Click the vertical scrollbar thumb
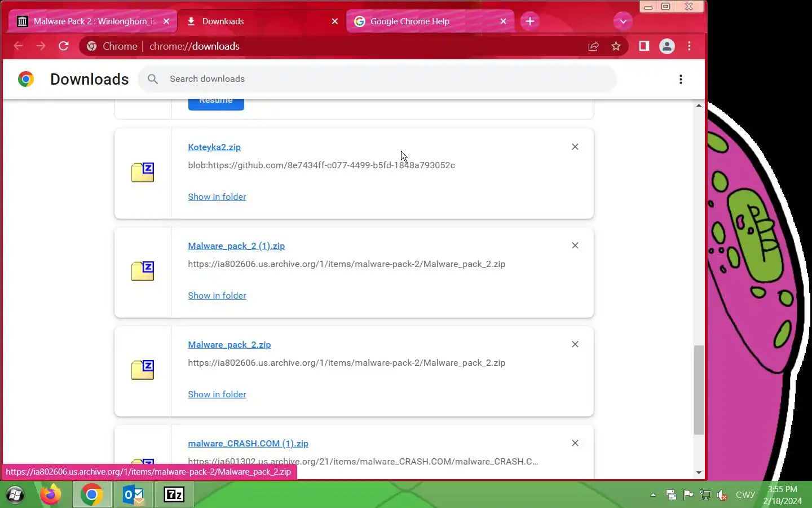 (x=699, y=389)
